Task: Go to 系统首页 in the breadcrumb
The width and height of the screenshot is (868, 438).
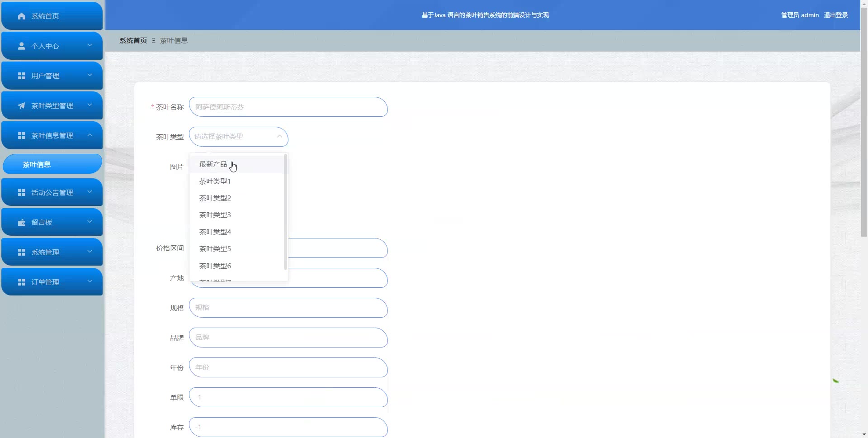Action: (133, 40)
